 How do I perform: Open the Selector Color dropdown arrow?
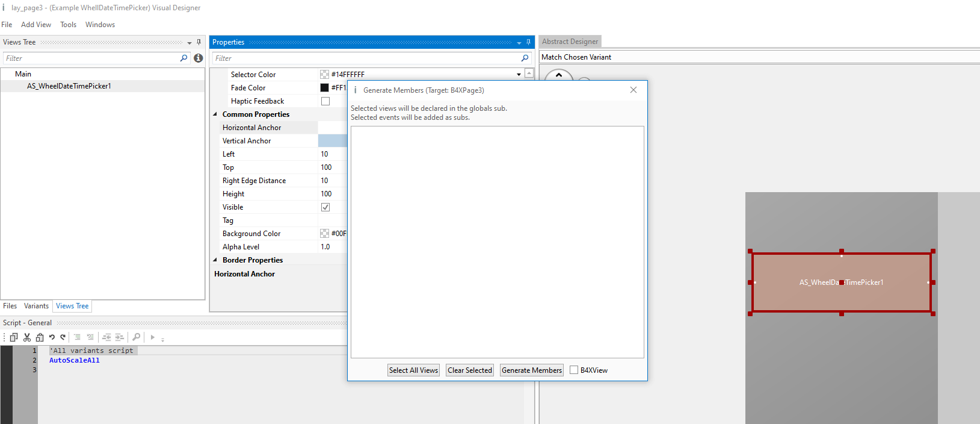coord(519,75)
